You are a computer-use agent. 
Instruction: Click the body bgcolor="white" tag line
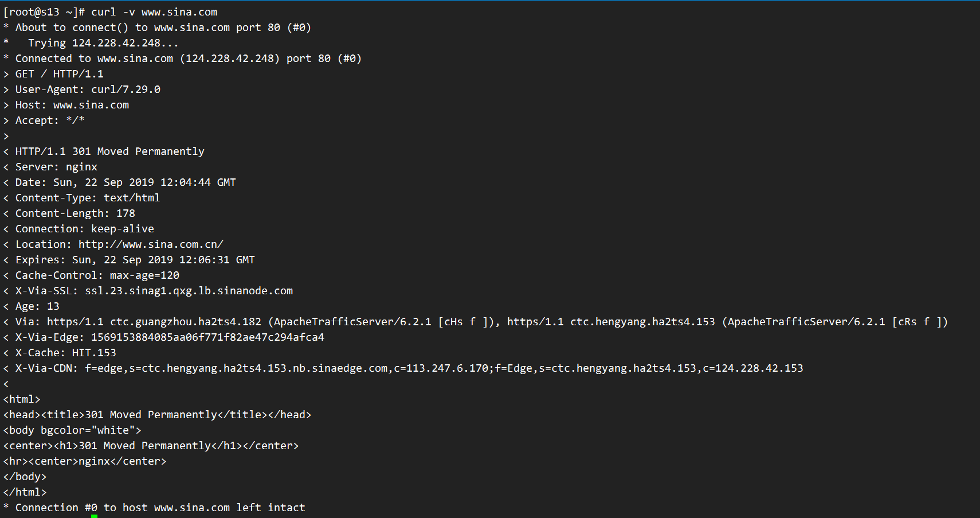coord(72,430)
